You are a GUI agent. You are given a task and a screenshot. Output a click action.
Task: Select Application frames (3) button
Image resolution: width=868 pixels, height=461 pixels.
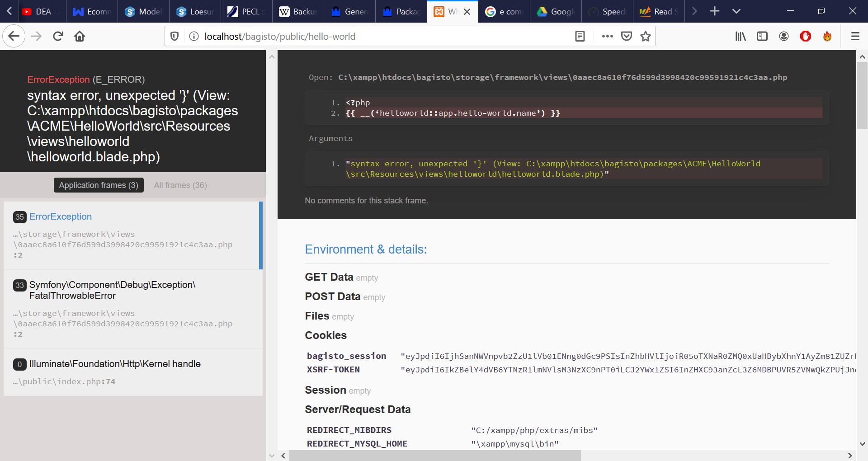tap(99, 185)
